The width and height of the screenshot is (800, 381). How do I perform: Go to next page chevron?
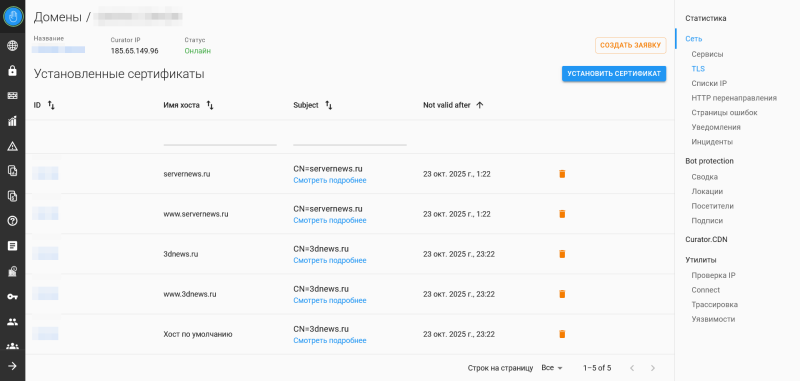(653, 368)
